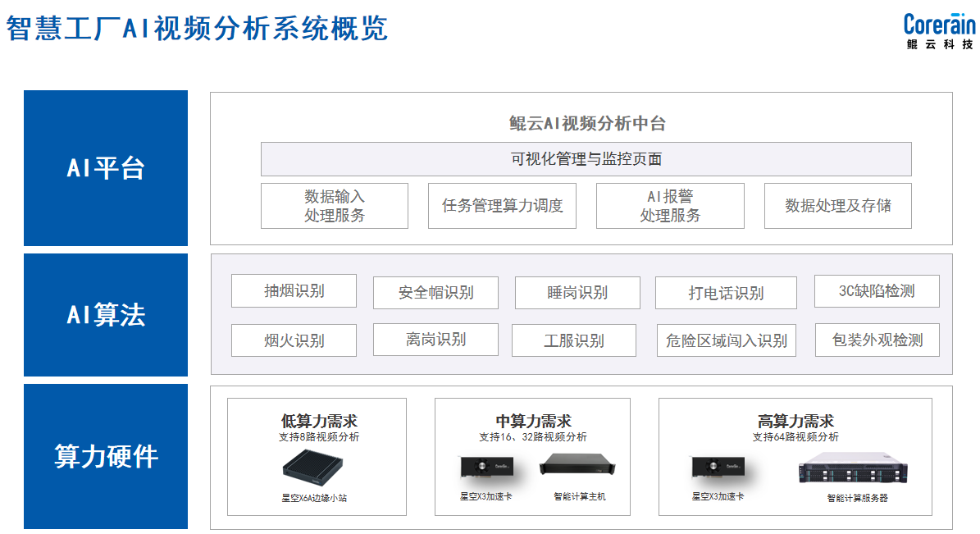Click the 低算力需求 heading
Image resolution: width=980 pixels, height=534 pixels.
point(319,421)
